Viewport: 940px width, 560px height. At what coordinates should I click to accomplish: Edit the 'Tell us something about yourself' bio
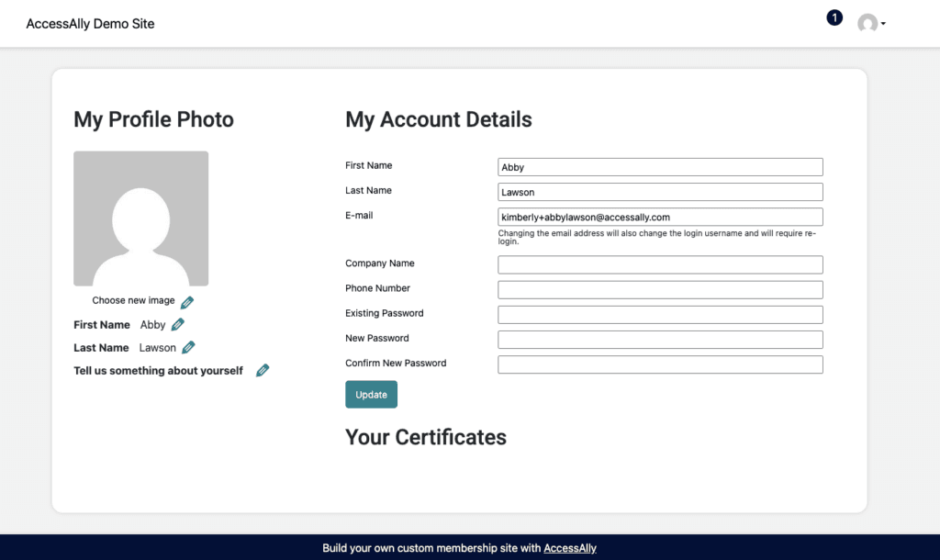tap(263, 371)
